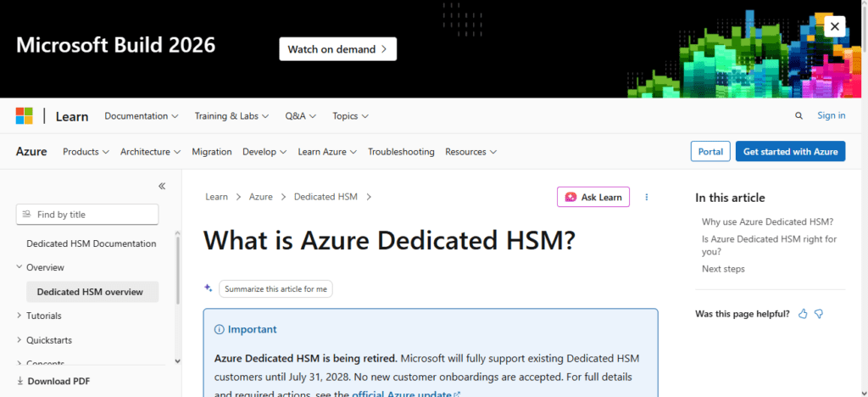
Task: Click the search magnifier icon
Action: point(798,115)
